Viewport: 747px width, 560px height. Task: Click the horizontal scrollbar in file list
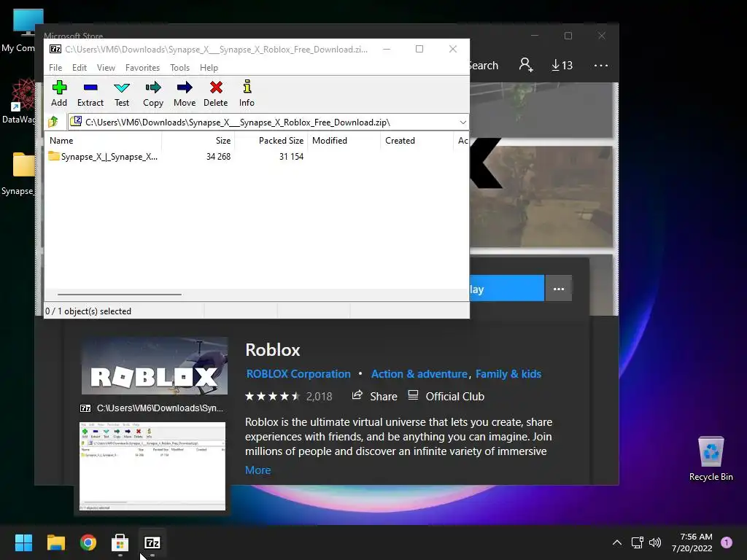tap(119, 295)
